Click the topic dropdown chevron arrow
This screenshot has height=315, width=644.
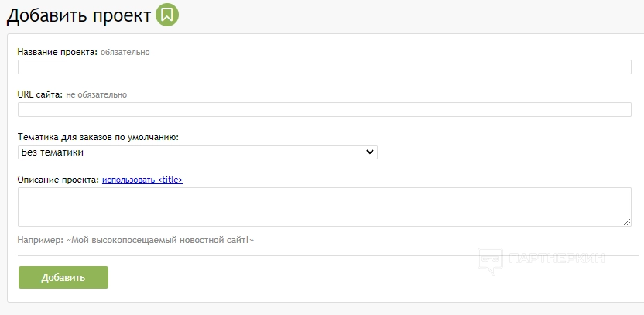tap(369, 152)
